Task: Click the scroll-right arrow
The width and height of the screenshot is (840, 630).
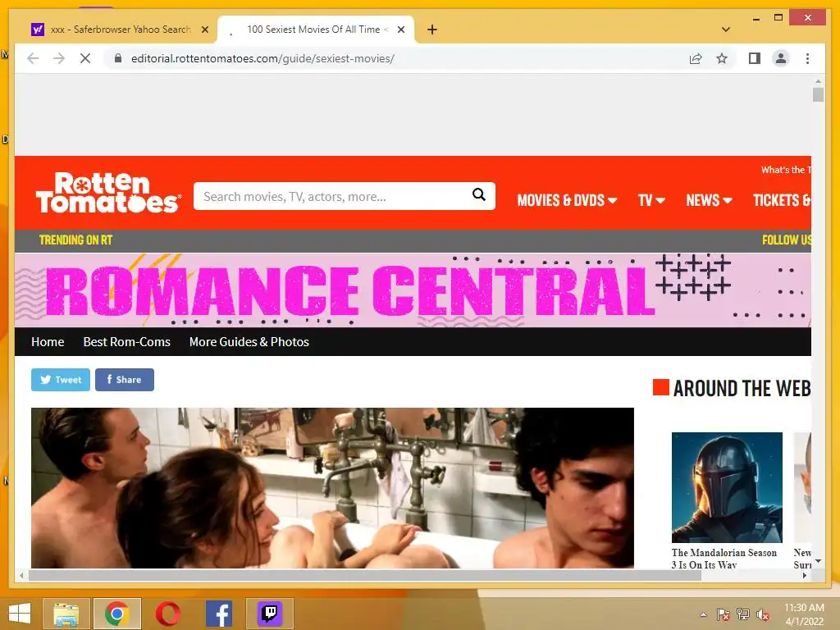Action: (805, 575)
